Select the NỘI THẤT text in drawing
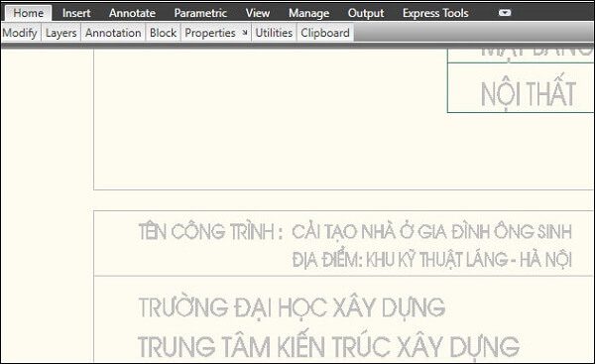Image resolution: width=595 pixels, height=364 pixels. pyautogui.click(x=529, y=92)
